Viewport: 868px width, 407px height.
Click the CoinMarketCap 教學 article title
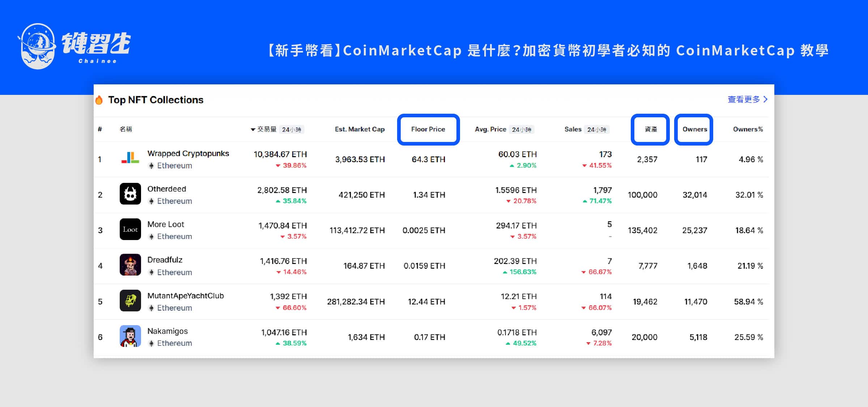(549, 50)
